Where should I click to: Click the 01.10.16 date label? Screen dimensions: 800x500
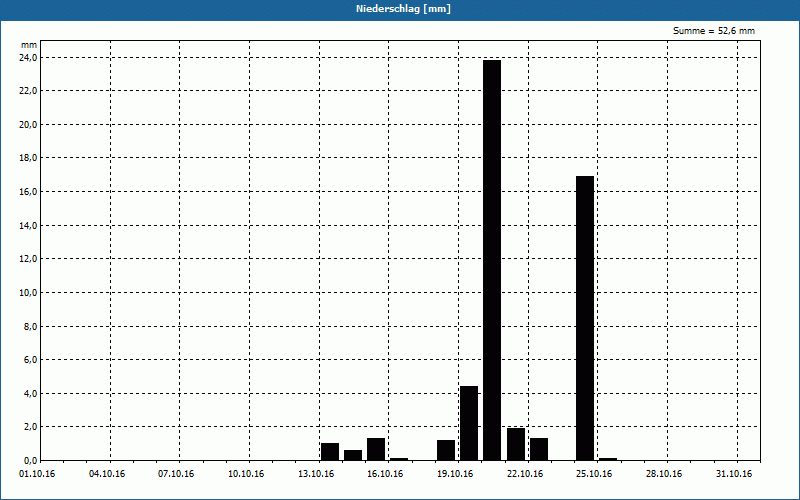coord(37,474)
